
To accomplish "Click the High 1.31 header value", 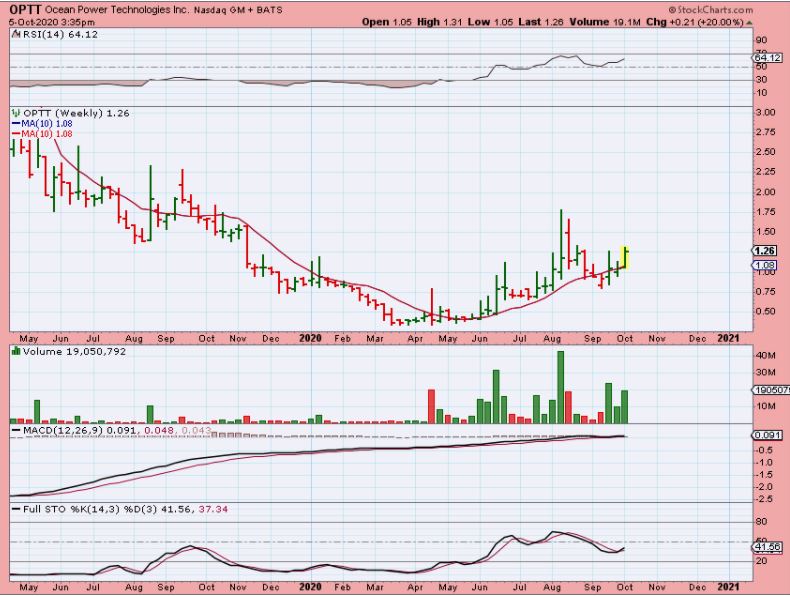I will click(439, 22).
